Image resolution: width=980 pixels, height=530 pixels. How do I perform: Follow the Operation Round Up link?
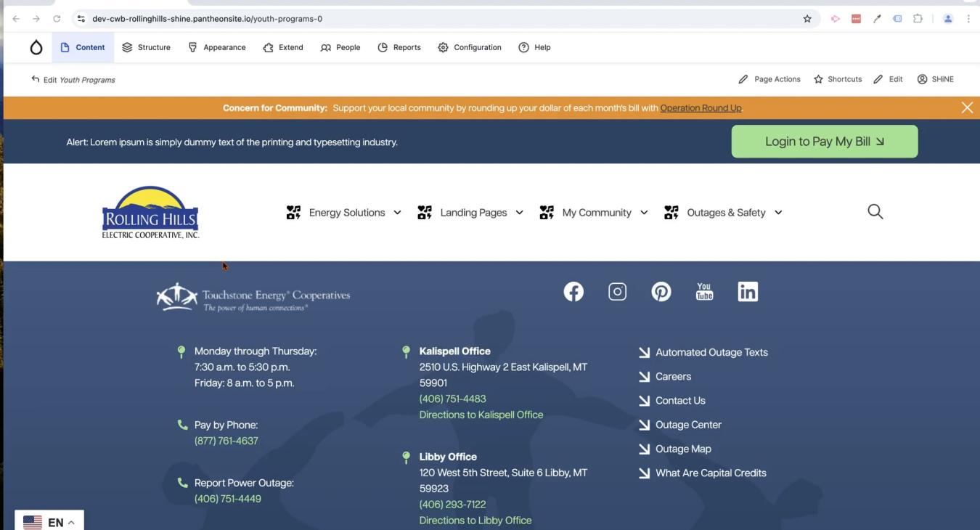701,108
